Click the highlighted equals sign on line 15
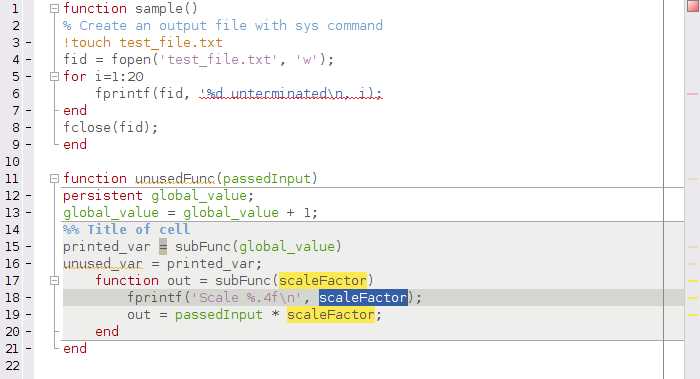700x379 pixels. [163, 246]
